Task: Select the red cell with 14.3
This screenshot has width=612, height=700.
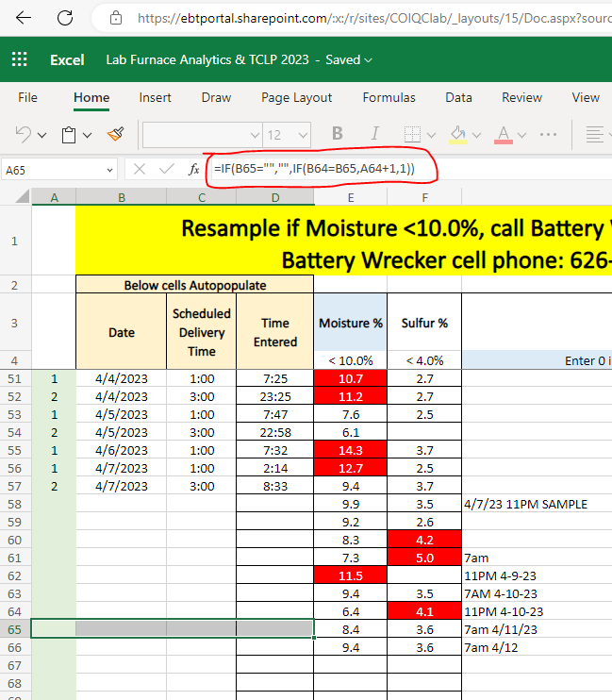Action: [351, 450]
